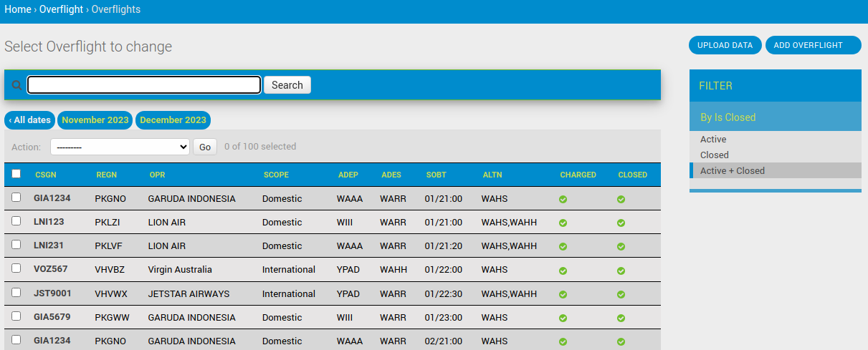Toggle the select-all checkbox in table header
The height and width of the screenshot is (350, 868).
coord(16,174)
